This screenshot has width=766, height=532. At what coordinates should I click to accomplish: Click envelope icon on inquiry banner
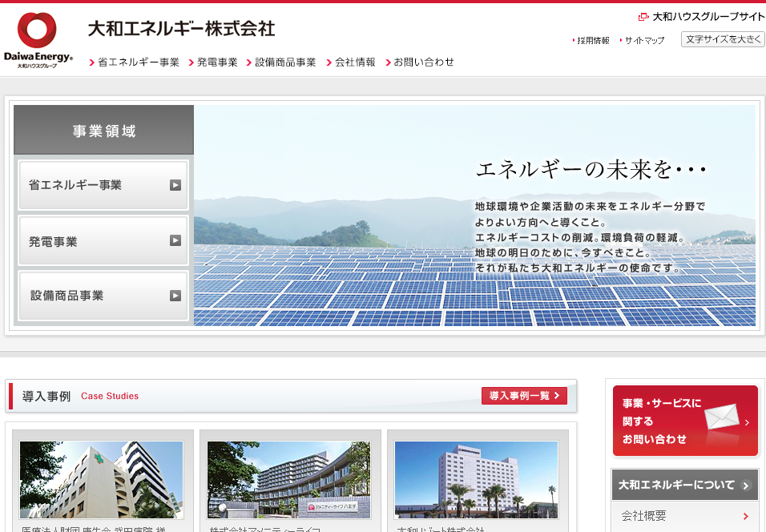click(x=722, y=417)
